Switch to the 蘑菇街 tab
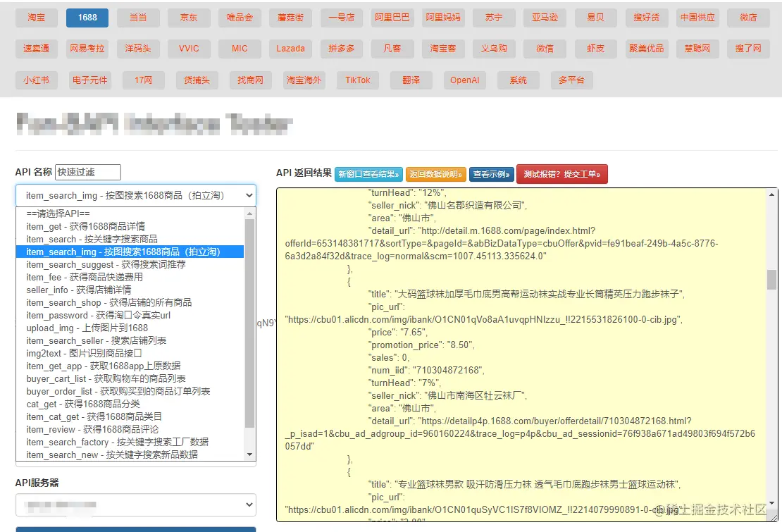This screenshot has width=782, height=532. click(291, 18)
